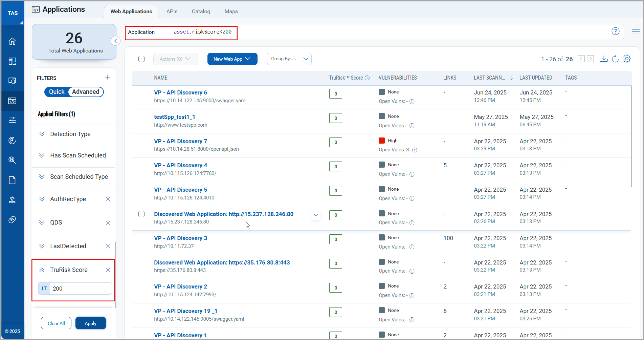Click the High severity red swatch
The width and height of the screenshot is (644, 340).
tap(382, 141)
